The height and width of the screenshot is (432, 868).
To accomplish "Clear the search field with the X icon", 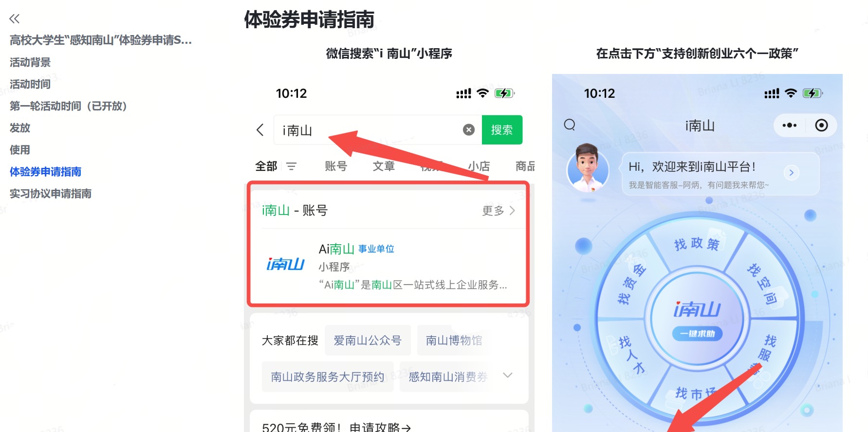I will coord(468,130).
